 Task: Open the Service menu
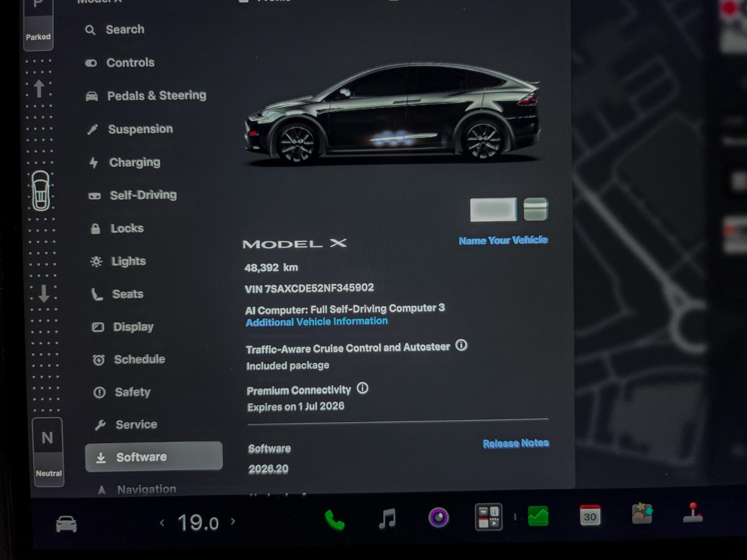[x=126, y=425]
